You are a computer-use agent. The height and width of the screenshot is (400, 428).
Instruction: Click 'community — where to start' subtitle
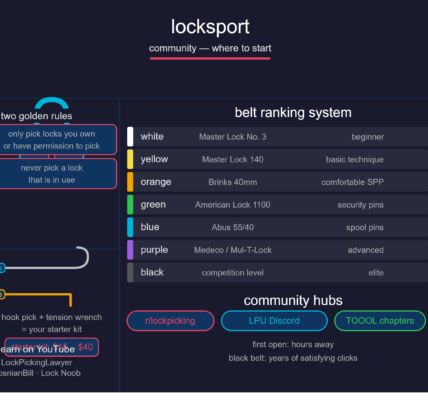click(x=210, y=48)
